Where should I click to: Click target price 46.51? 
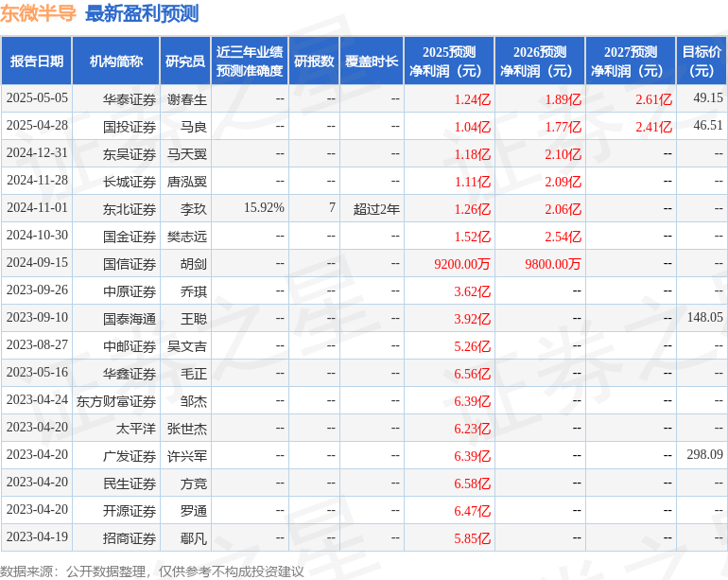coord(708,125)
